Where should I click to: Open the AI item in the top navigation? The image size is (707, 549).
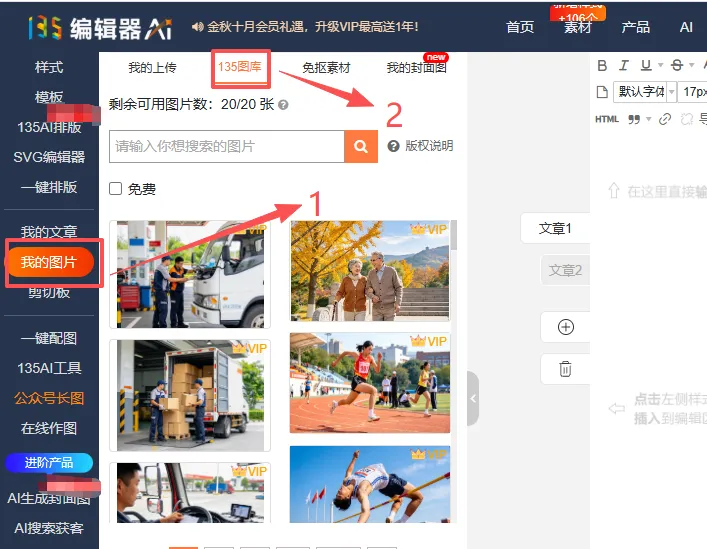point(686,27)
